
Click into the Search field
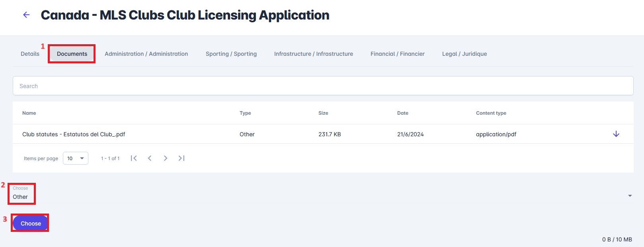click(322, 86)
